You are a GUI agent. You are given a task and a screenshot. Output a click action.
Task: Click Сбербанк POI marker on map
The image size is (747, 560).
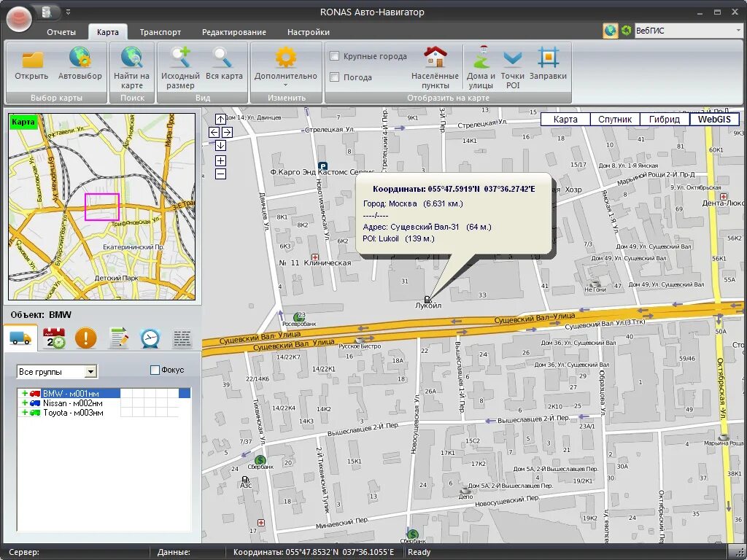coord(260,460)
